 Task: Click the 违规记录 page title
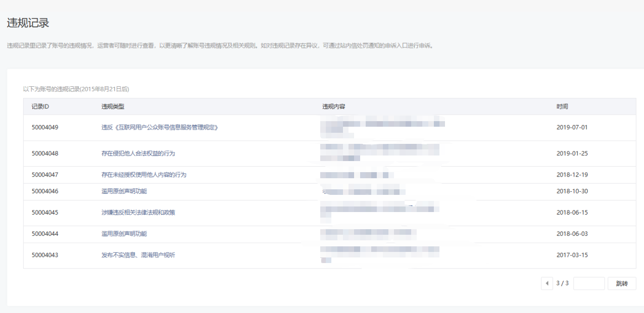click(x=28, y=23)
